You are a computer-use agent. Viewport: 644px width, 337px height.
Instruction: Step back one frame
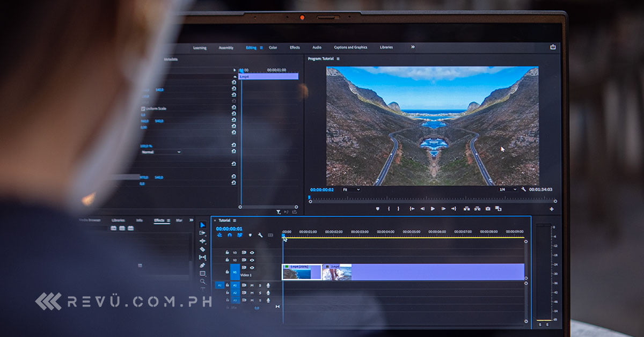tap(422, 208)
